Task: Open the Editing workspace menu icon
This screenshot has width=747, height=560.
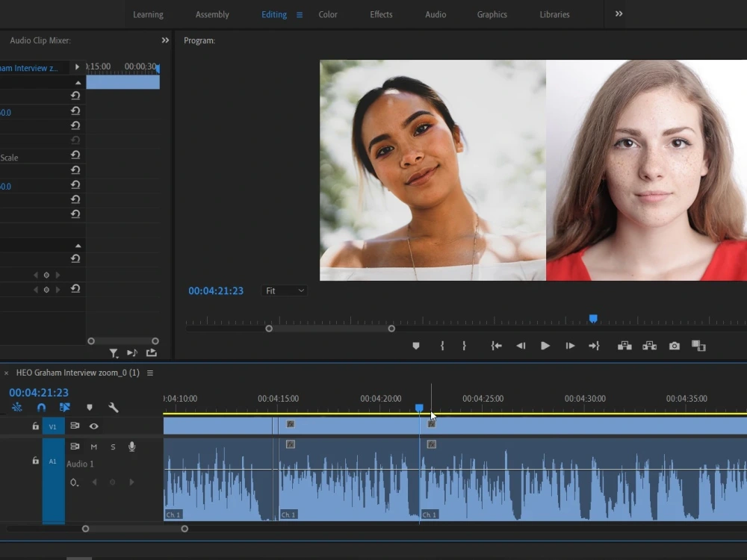Action: coord(300,15)
